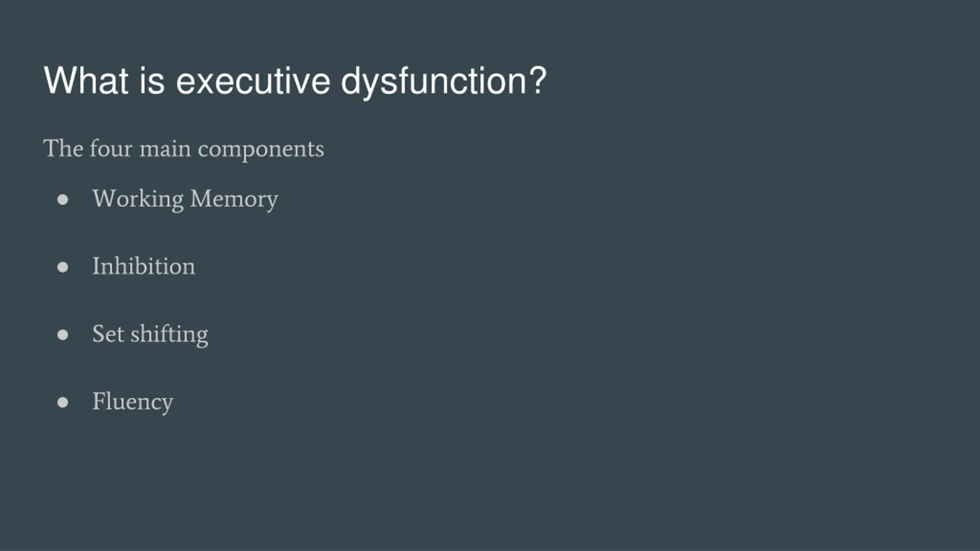Click the word "four" in the subtitle

click(x=111, y=148)
